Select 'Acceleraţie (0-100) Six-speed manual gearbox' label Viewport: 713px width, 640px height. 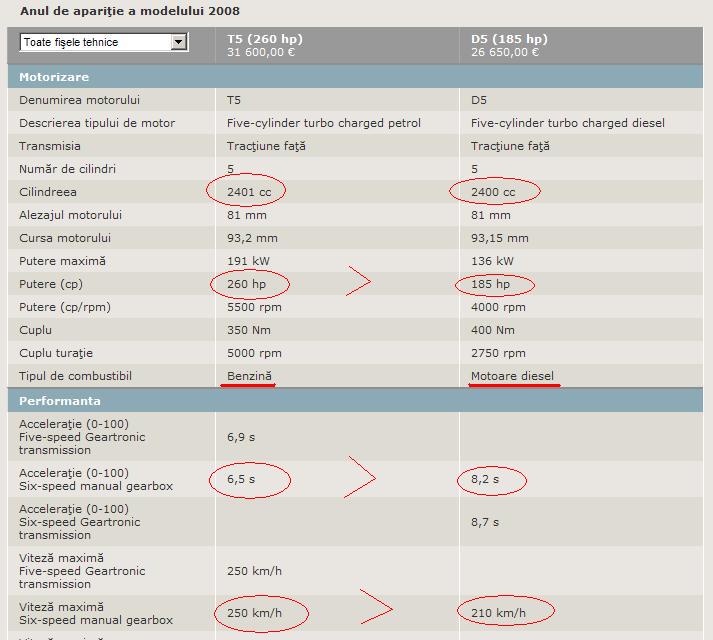pos(96,479)
